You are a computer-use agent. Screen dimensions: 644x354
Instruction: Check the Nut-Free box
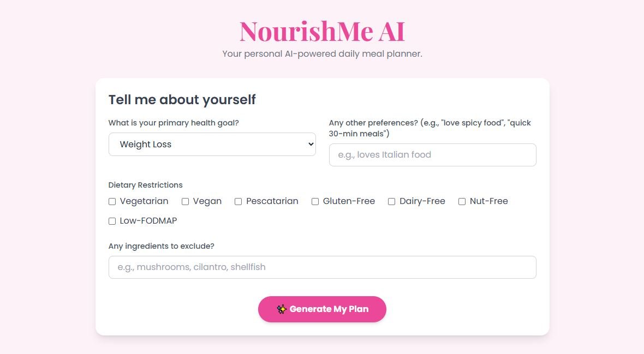(x=462, y=201)
